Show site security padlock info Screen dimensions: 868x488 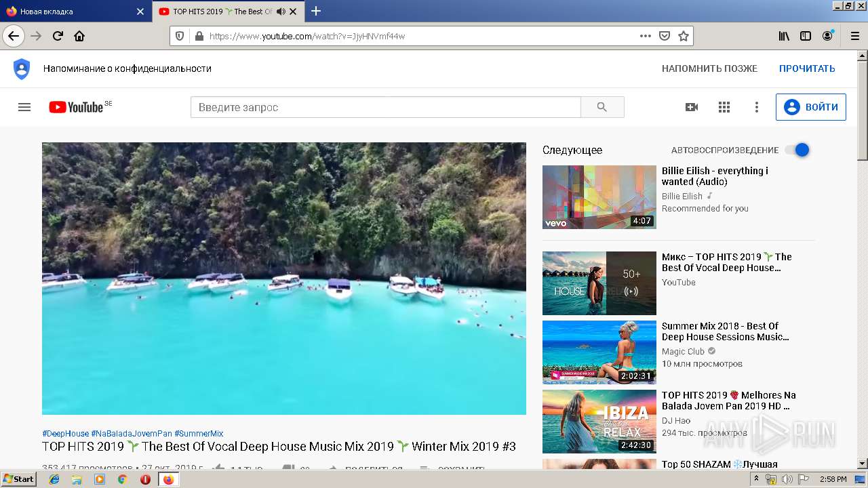199,36
